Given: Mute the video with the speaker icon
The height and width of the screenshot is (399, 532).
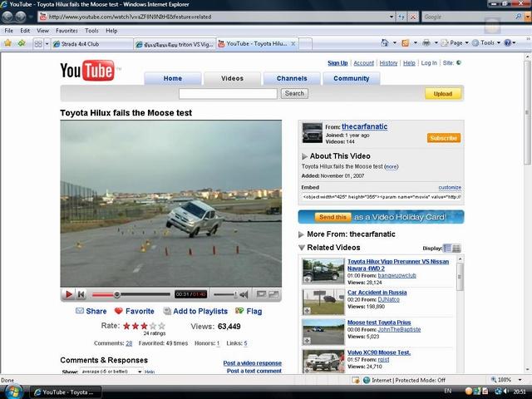Looking at the screenshot, I should pyautogui.click(x=244, y=294).
